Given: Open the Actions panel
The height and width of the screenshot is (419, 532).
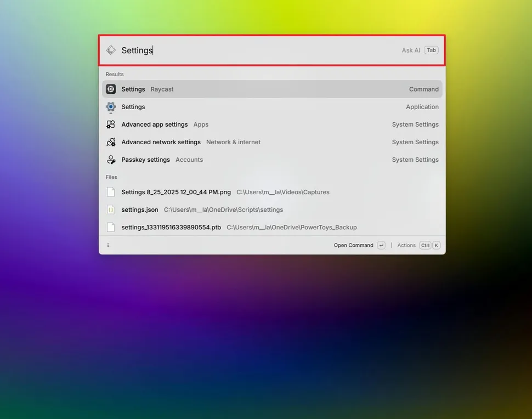Looking at the screenshot, I should coord(406,245).
